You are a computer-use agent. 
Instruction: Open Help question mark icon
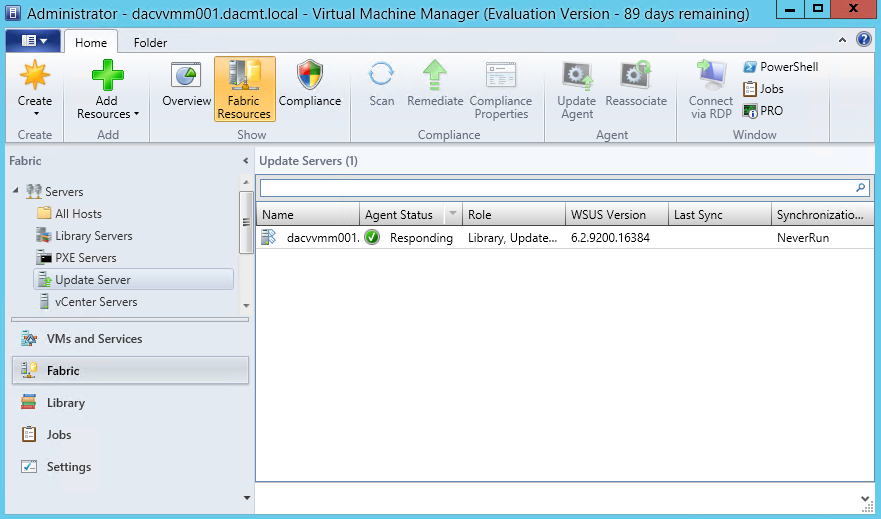tap(864, 39)
